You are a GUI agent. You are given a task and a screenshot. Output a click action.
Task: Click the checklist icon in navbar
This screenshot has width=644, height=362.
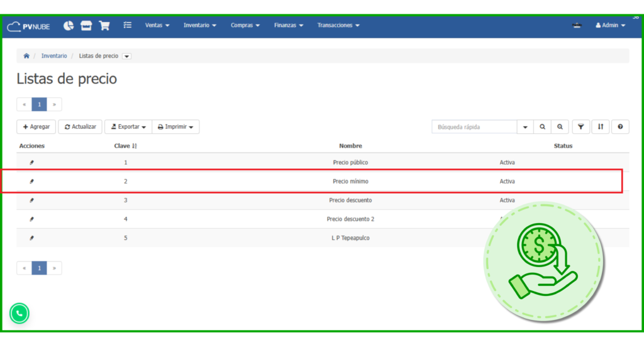(x=128, y=26)
